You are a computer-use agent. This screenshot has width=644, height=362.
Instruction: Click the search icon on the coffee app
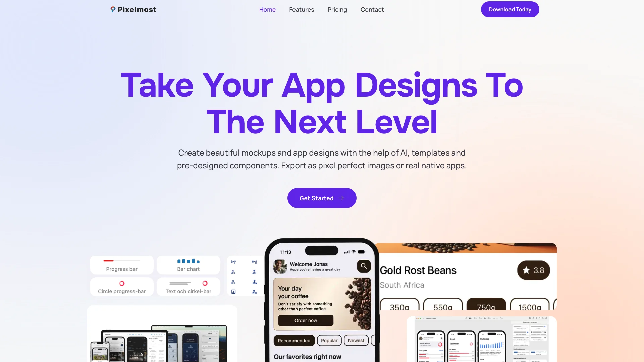click(x=364, y=266)
